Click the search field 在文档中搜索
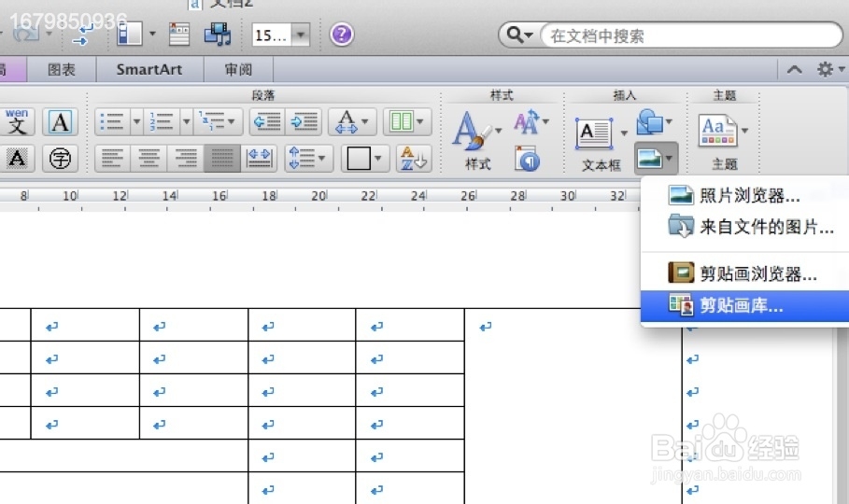The height and width of the screenshot is (504, 849). pos(691,35)
